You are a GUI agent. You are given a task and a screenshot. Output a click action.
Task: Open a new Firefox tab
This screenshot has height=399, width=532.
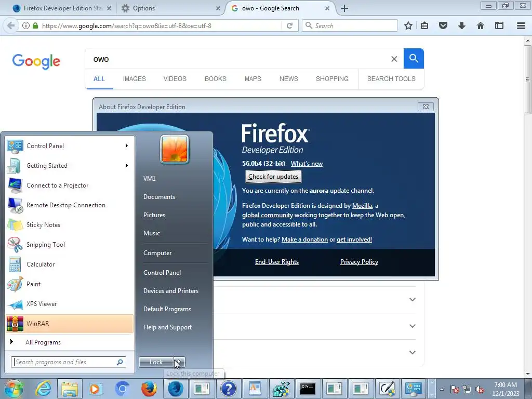click(x=344, y=8)
